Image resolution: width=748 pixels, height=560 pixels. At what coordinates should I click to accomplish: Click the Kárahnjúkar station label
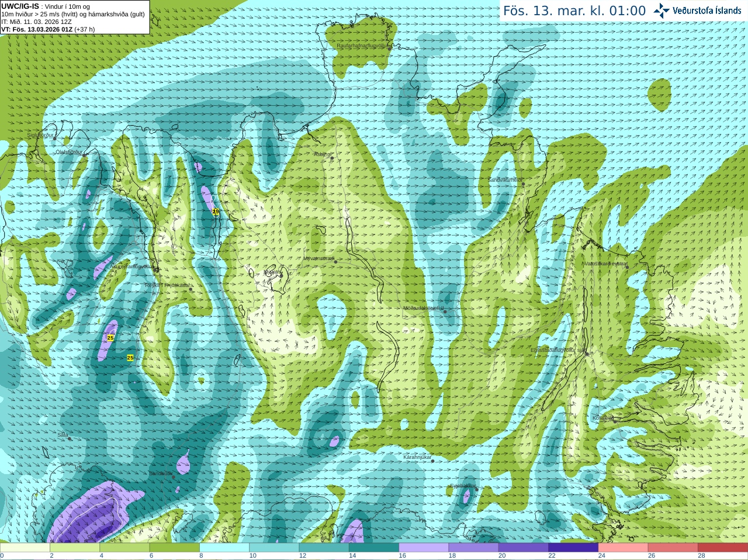pyautogui.click(x=417, y=457)
